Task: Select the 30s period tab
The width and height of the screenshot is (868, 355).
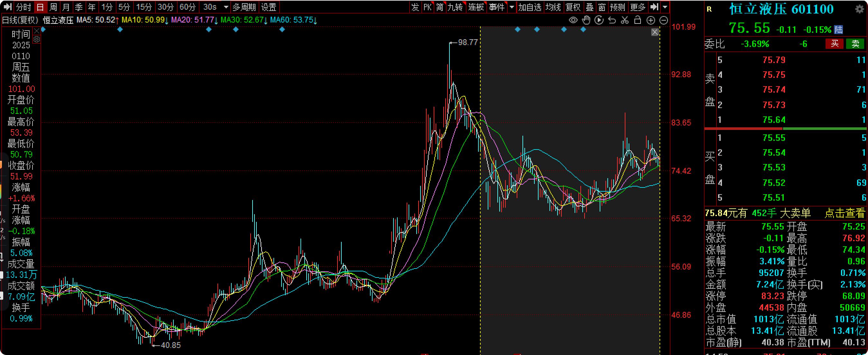Action: 210,7
